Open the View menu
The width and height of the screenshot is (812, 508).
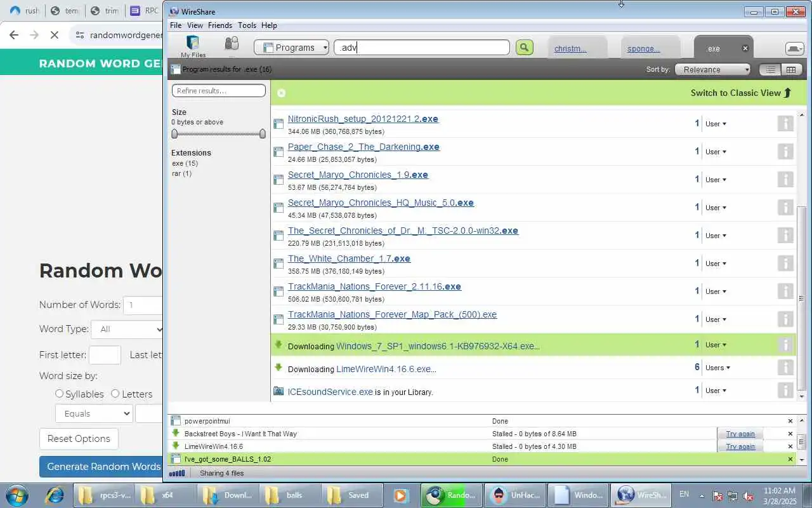[x=195, y=25]
